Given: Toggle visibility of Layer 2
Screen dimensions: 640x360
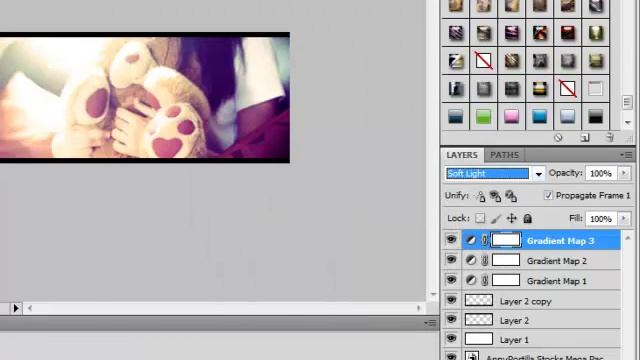Looking at the screenshot, I should pyautogui.click(x=451, y=319).
